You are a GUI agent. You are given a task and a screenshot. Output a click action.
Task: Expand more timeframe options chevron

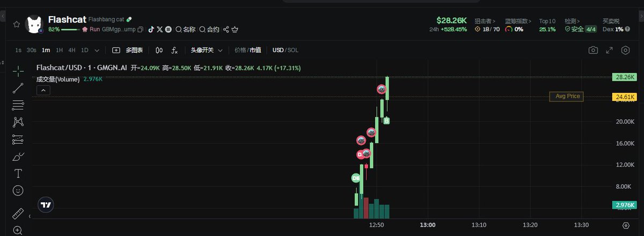(97, 50)
